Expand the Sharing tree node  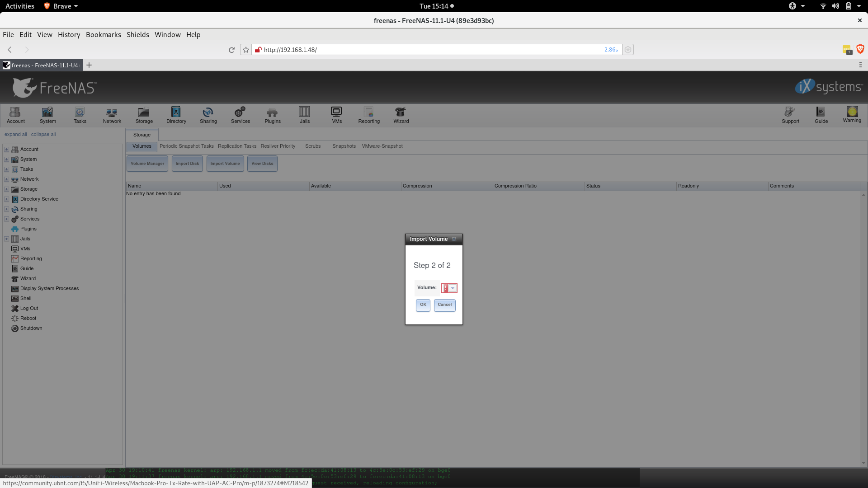coord(7,209)
